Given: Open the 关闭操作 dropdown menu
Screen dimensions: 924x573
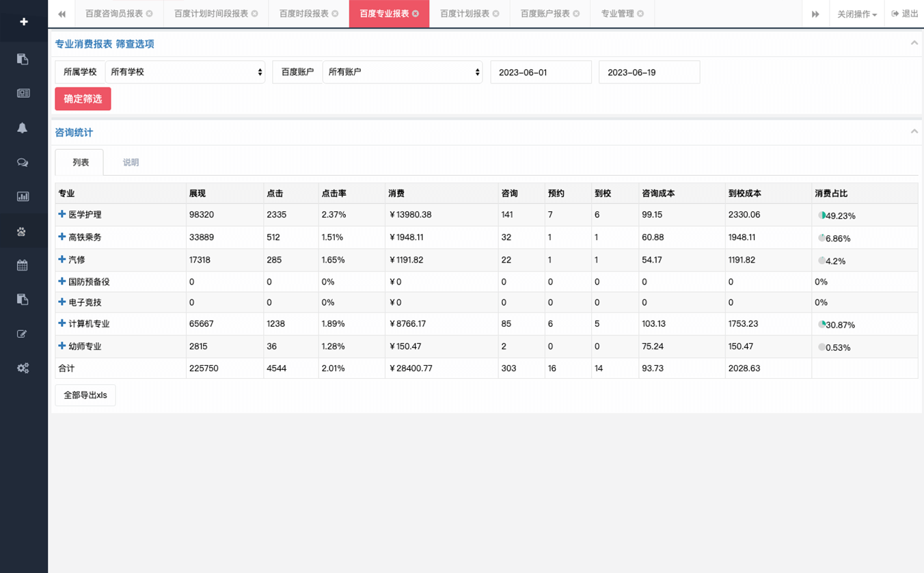Looking at the screenshot, I should click(856, 14).
